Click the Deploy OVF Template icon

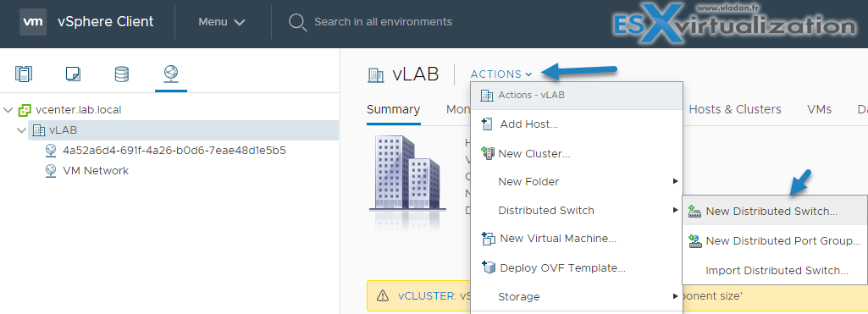pos(489,267)
